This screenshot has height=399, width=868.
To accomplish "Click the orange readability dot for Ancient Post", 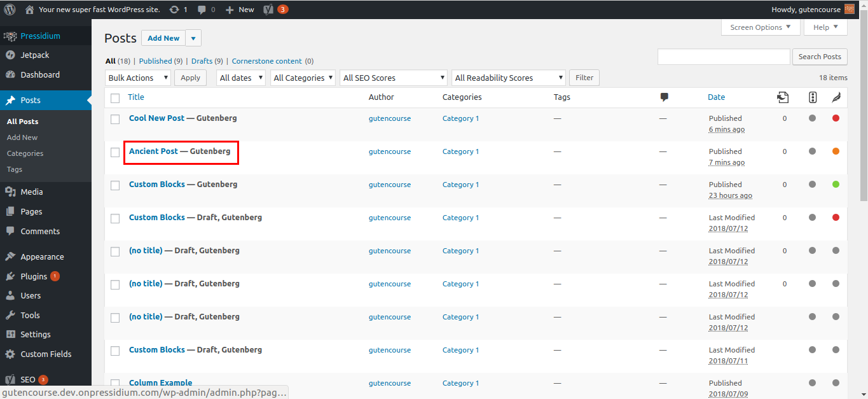I will point(836,151).
